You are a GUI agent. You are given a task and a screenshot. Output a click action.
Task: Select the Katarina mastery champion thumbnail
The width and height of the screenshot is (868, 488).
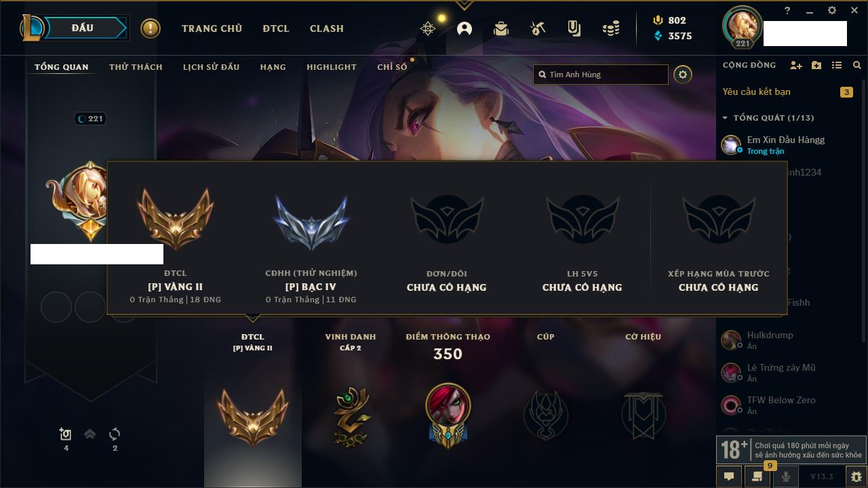point(448,407)
